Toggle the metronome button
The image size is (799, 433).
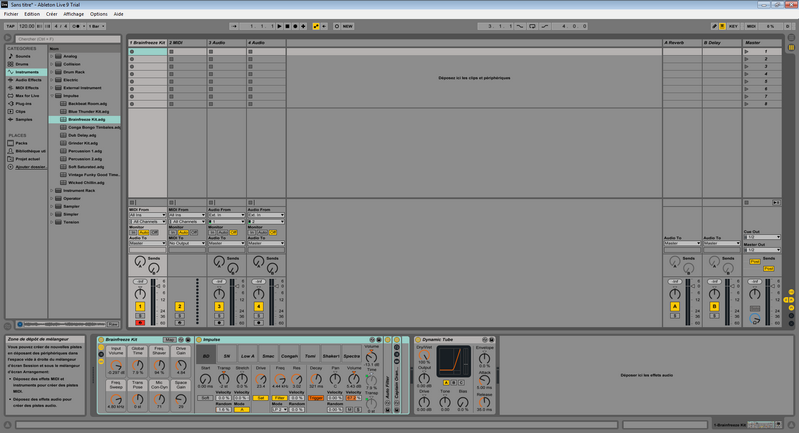click(76, 26)
